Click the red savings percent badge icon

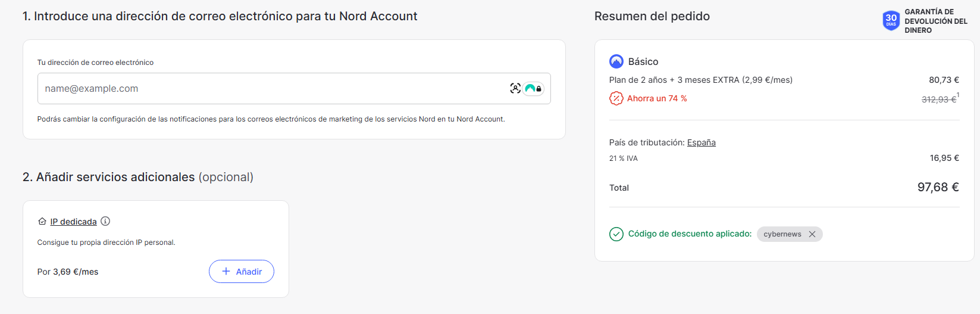point(616,98)
